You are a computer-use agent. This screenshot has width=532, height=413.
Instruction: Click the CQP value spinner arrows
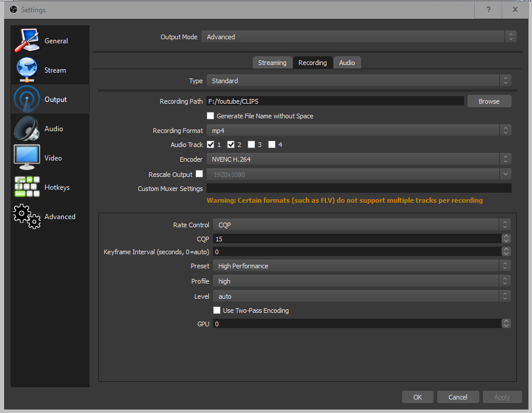[x=506, y=239]
